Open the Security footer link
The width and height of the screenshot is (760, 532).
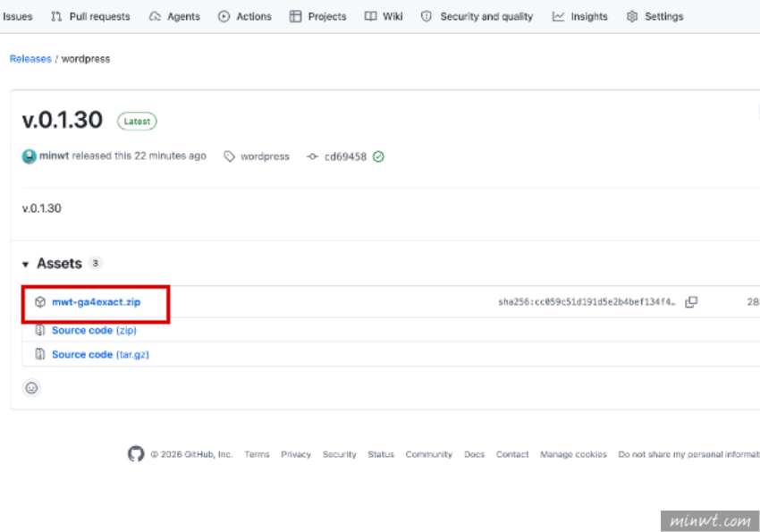tap(339, 454)
